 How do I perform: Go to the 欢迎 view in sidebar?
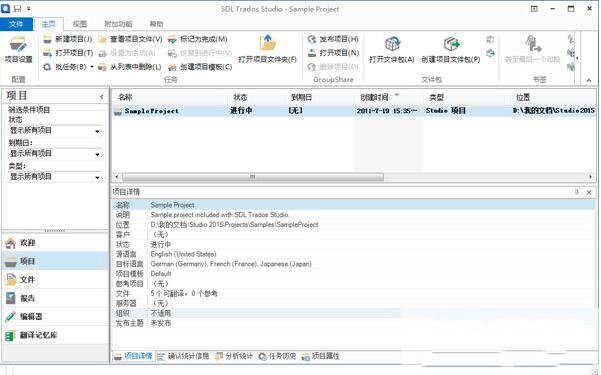[x=55, y=243]
